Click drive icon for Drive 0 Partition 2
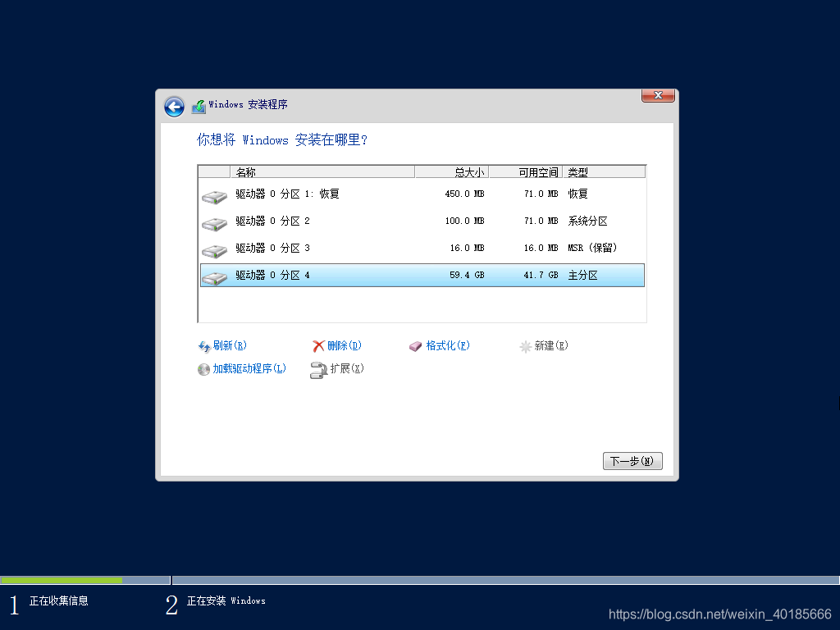 click(x=215, y=224)
